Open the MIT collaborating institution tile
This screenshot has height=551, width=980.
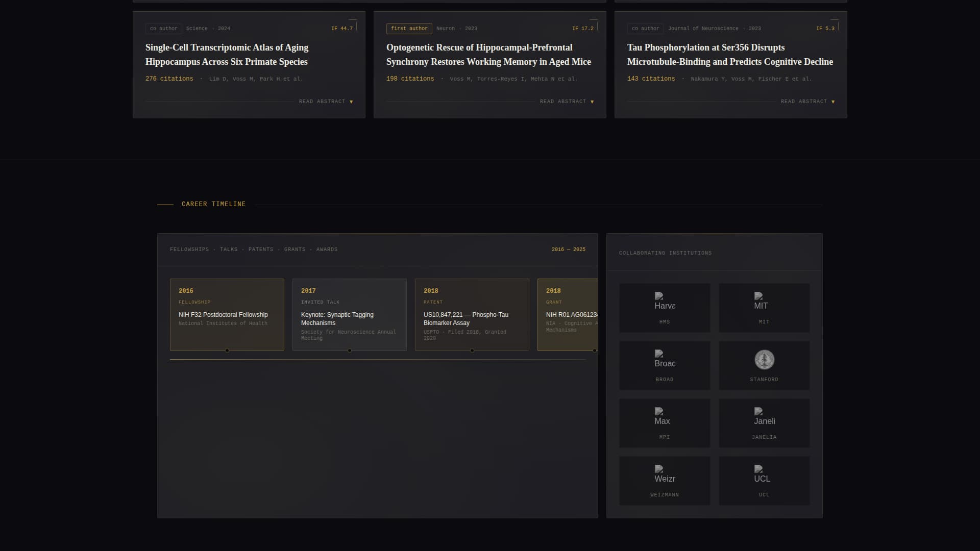pyautogui.click(x=764, y=307)
